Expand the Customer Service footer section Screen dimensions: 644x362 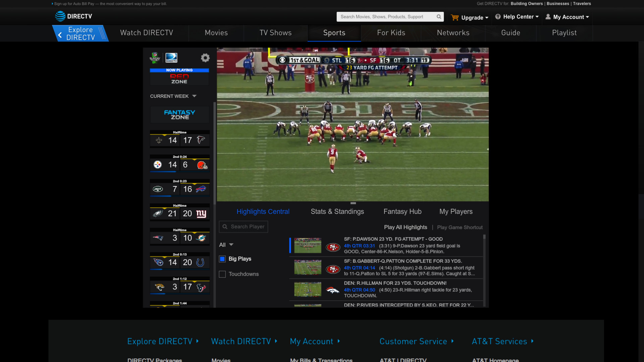(417, 341)
